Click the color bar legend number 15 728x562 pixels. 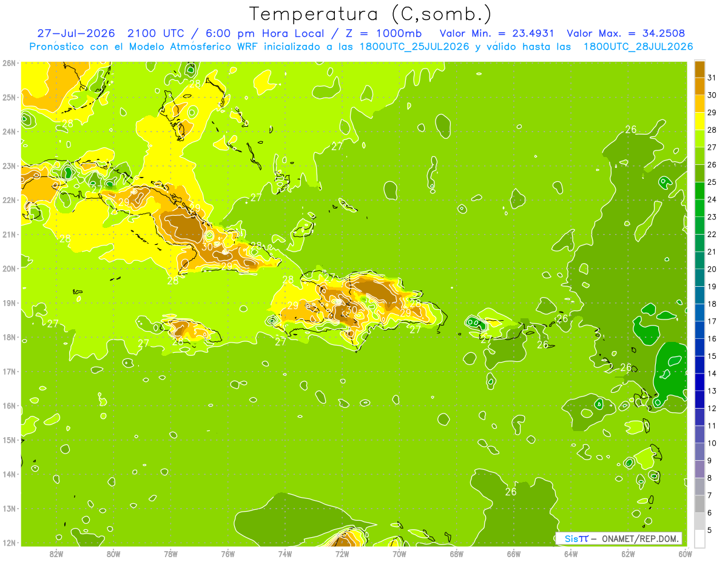point(712,356)
